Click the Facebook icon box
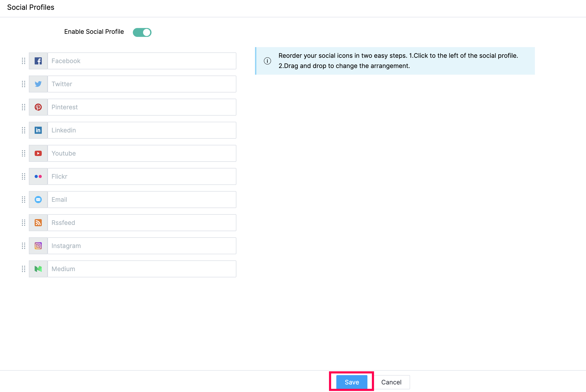 38,61
